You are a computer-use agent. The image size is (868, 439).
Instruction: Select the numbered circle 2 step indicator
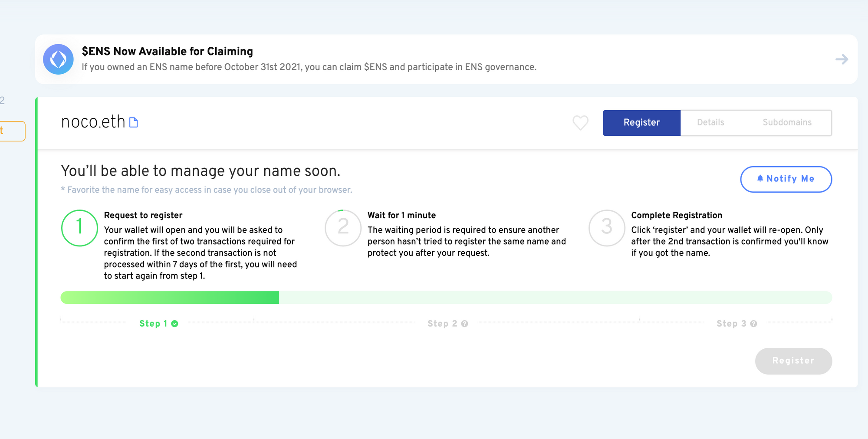pyautogui.click(x=343, y=228)
